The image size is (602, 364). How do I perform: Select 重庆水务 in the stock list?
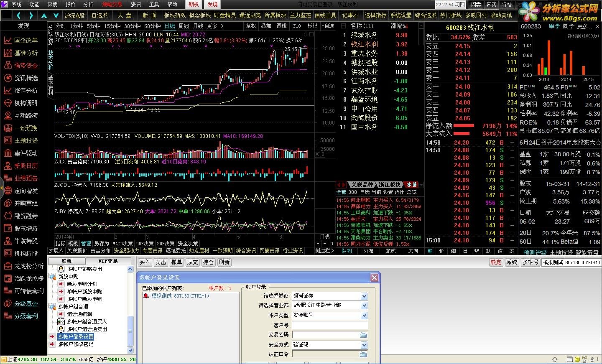click(364, 53)
